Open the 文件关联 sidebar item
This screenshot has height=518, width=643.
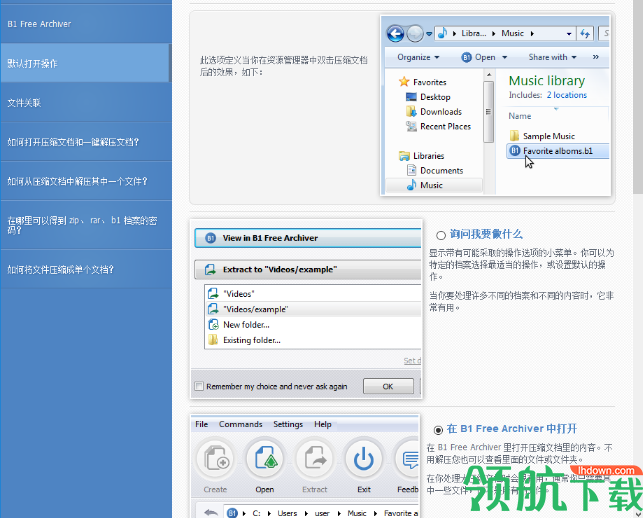click(86, 103)
